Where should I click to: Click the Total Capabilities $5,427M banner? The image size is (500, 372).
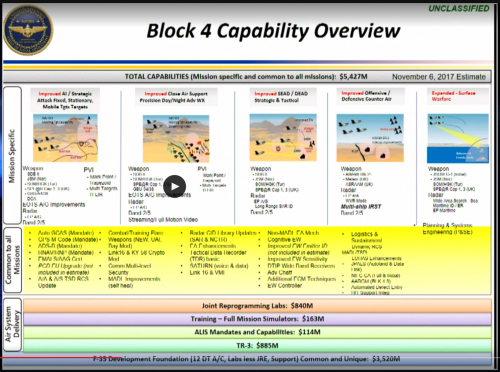247,77
